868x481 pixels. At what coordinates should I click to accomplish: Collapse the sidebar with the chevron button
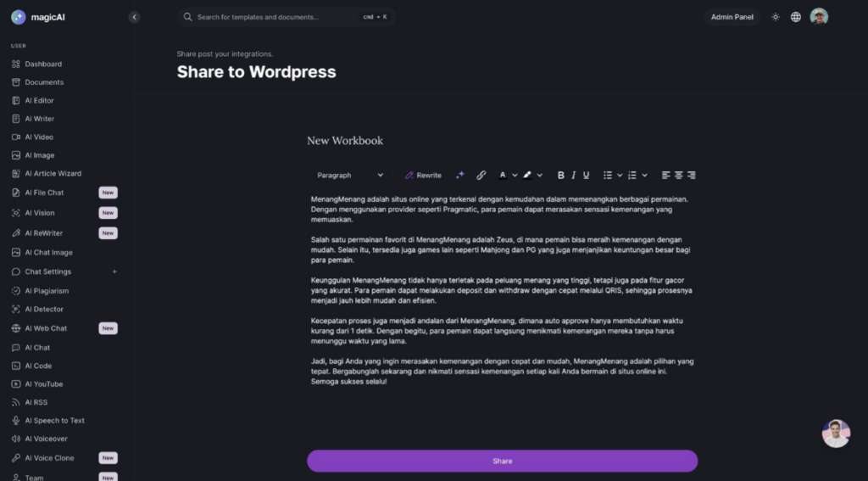click(x=134, y=17)
